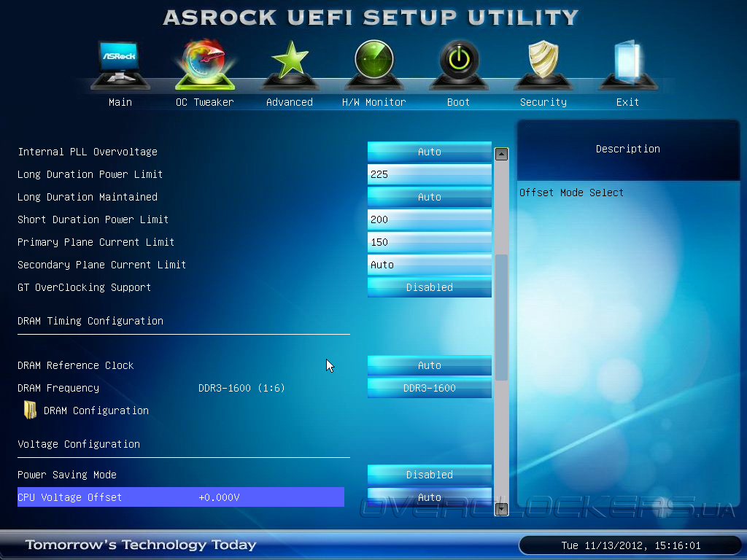
Task: Select the DRAM Frequency label
Action: (x=58, y=388)
